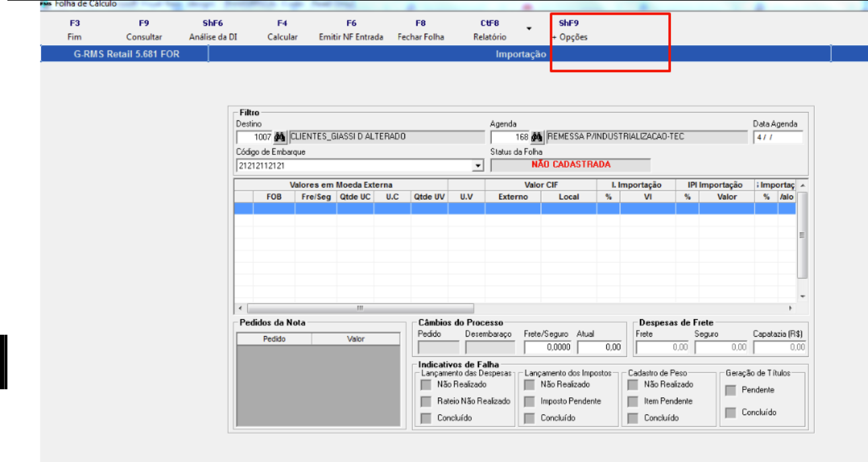Click the Agenda code field showing 168

(x=510, y=137)
